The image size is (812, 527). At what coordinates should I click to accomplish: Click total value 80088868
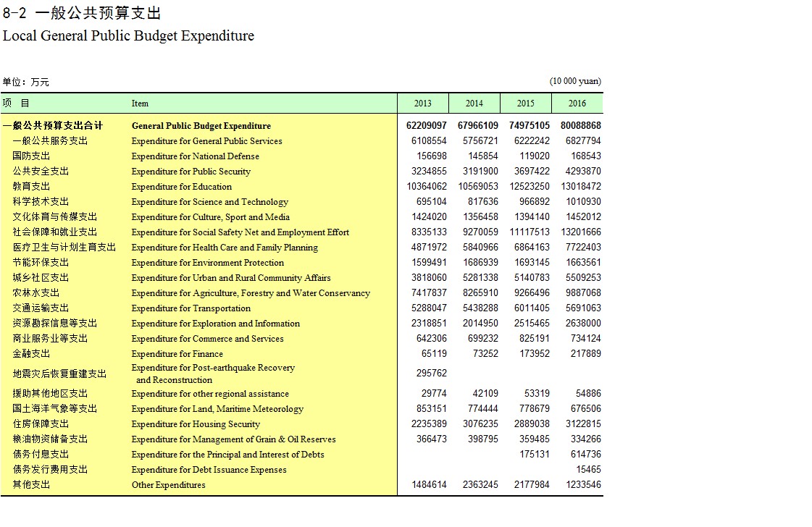pos(580,125)
